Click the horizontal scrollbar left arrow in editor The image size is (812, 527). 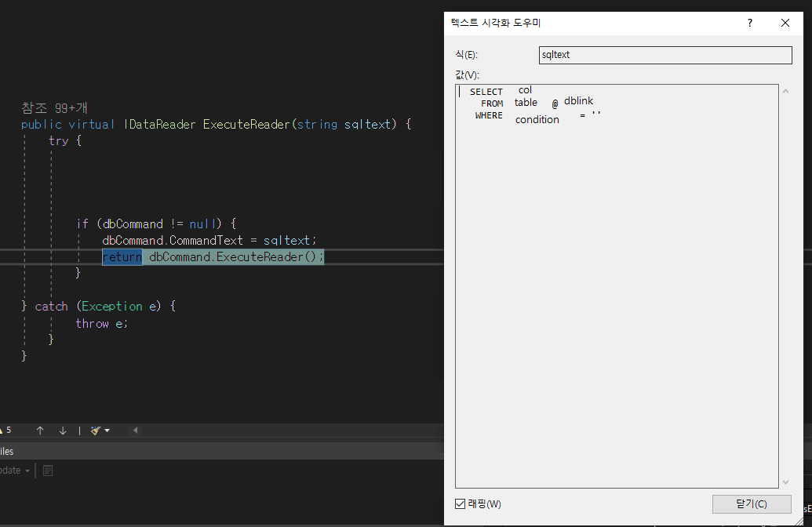136,431
